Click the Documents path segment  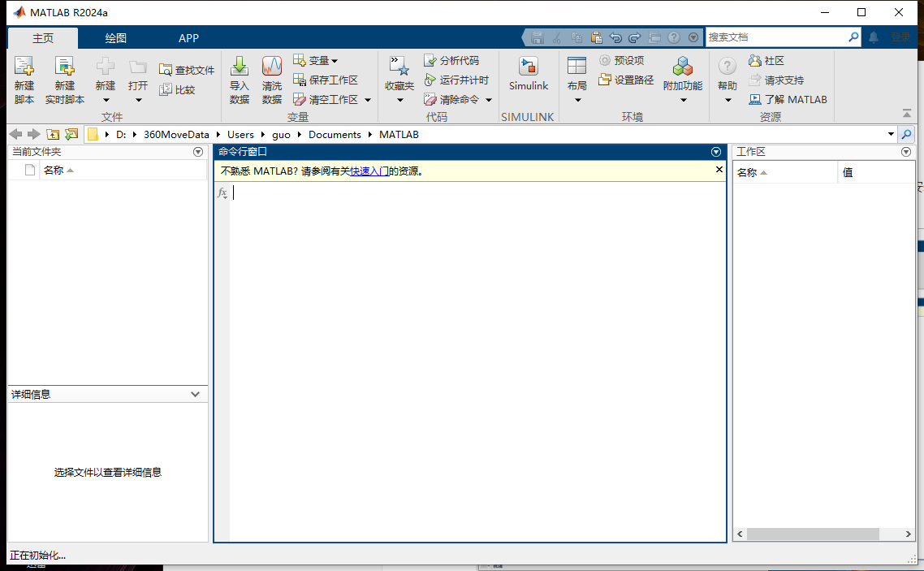point(335,134)
